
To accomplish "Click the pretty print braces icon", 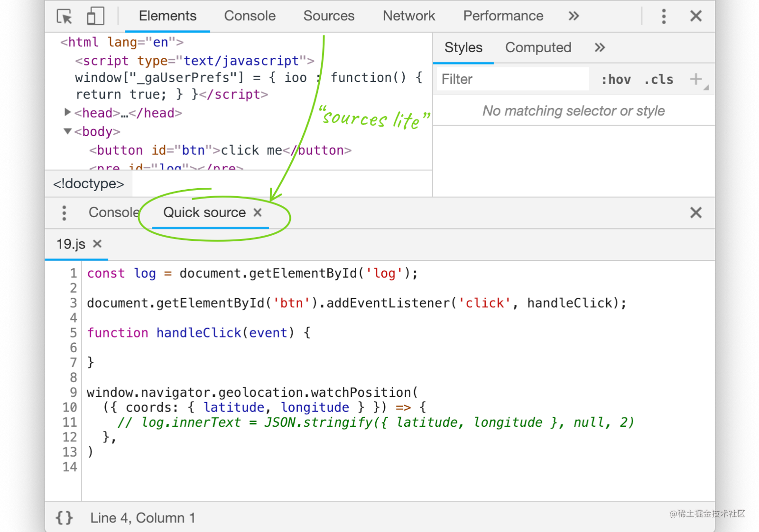I will [65, 518].
